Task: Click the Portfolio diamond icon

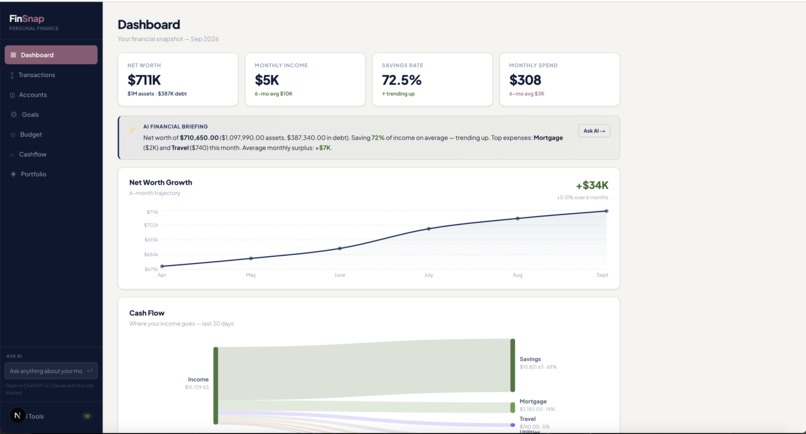Action: click(13, 174)
